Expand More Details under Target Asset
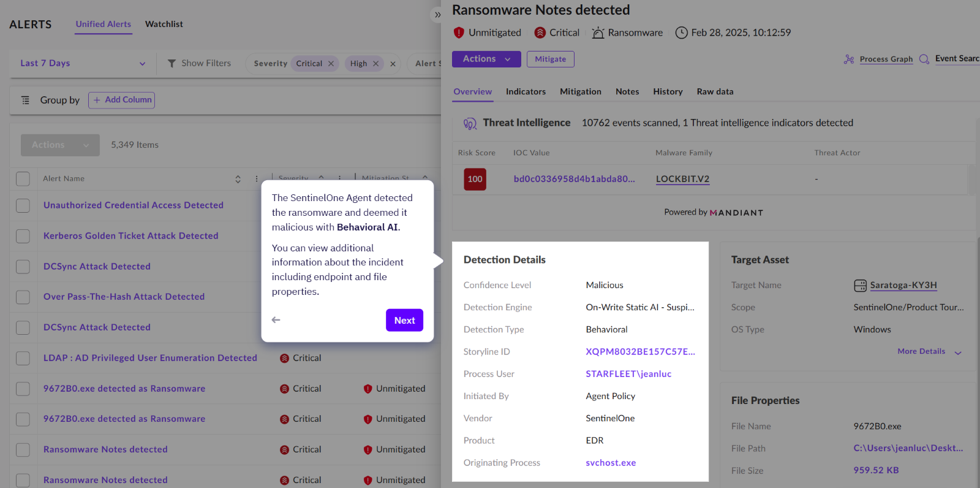The image size is (980, 488). (x=929, y=352)
